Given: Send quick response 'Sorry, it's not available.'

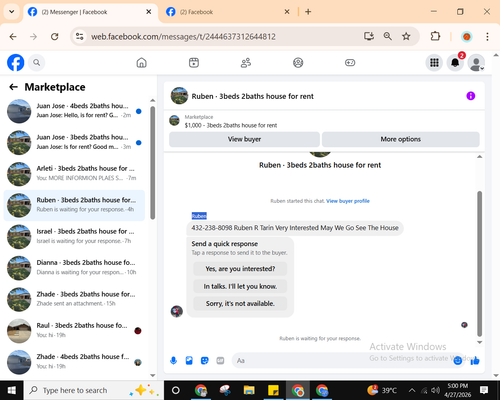Looking at the screenshot, I should click(240, 304).
